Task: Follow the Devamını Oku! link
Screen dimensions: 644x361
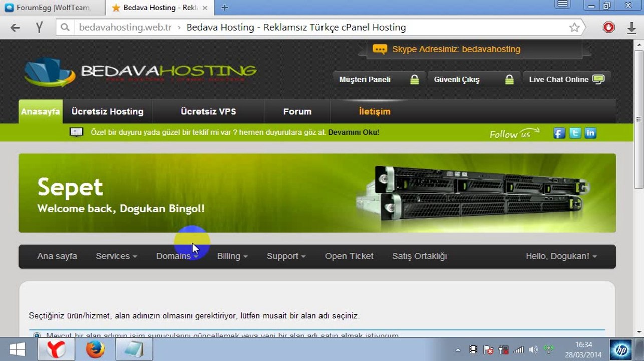Action: pyautogui.click(x=354, y=132)
